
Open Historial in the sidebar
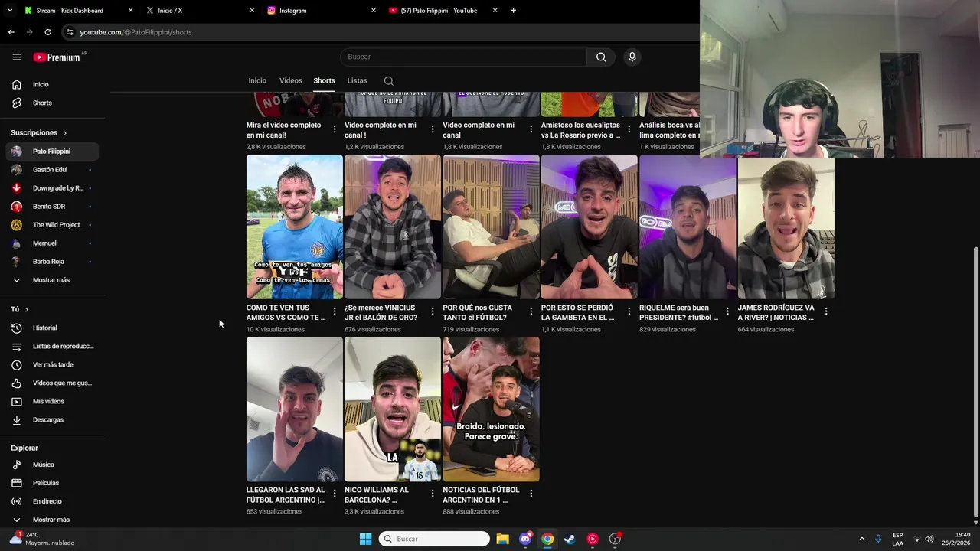tap(52, 328)
